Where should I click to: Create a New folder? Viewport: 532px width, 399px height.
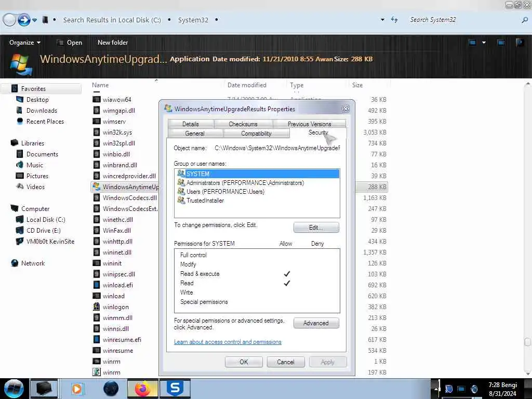click(x=113, y=43)
